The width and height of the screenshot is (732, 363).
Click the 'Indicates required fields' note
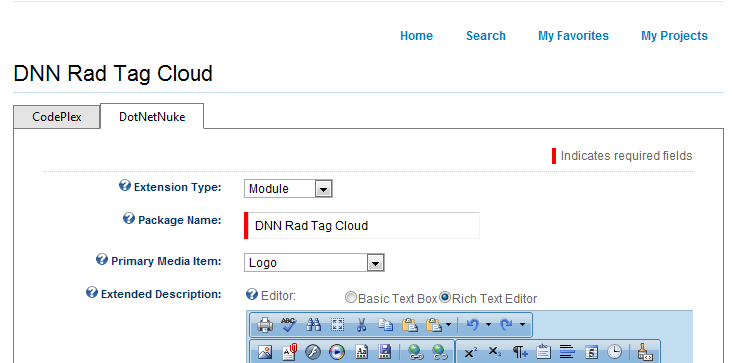pos(626,156)
